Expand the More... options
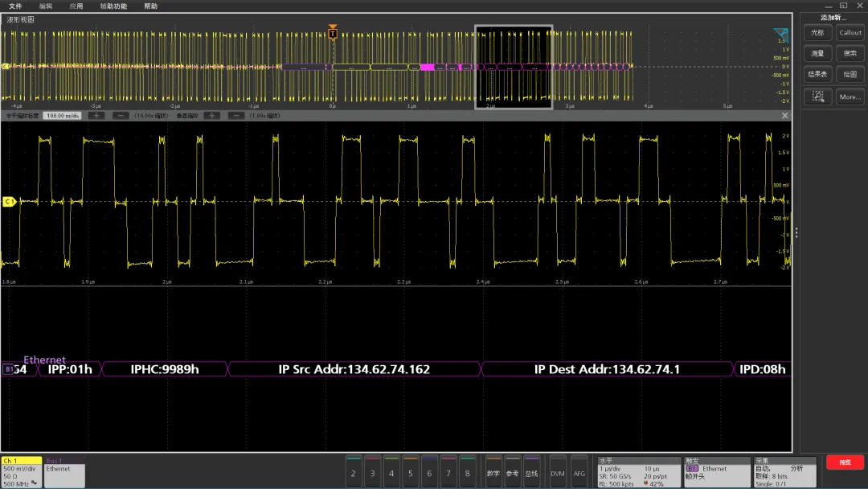This screenshot has width=868, height=489. (x=850, y=97)
